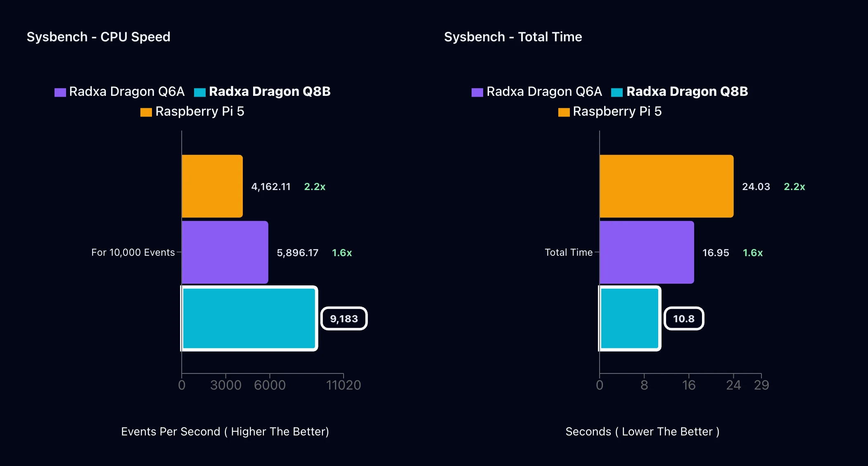The image size is (868, 466).
Task: Click the 2.2x multiplier beside 24.03
Action: point(794,187)
